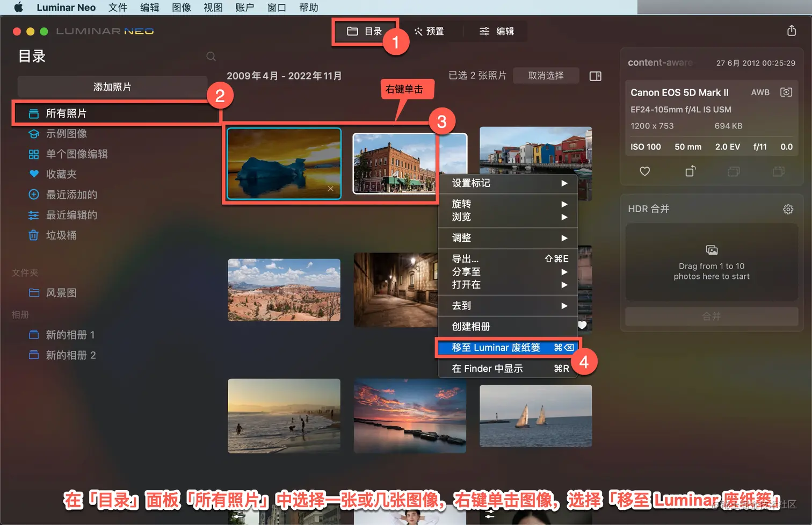
Task: Select the sunset over water thumbnail
Action: tap(410, 416)
